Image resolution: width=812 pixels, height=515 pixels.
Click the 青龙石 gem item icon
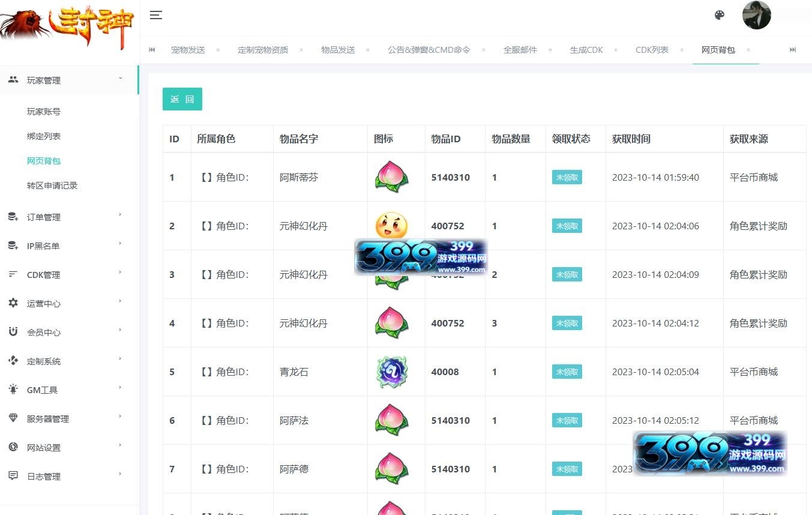pos(391,372)
